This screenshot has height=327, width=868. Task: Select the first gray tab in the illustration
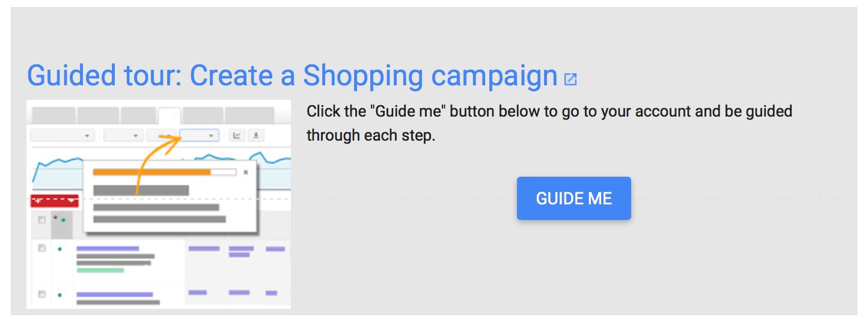[x=53, y=115]
